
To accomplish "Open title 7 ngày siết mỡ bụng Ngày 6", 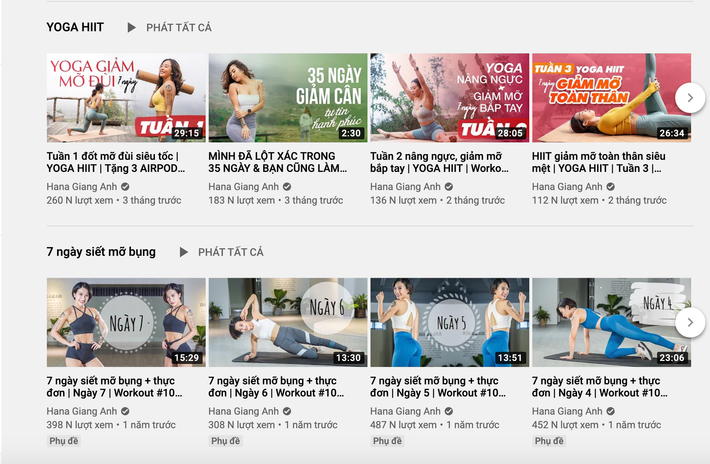I will click(x=276, y=387).
